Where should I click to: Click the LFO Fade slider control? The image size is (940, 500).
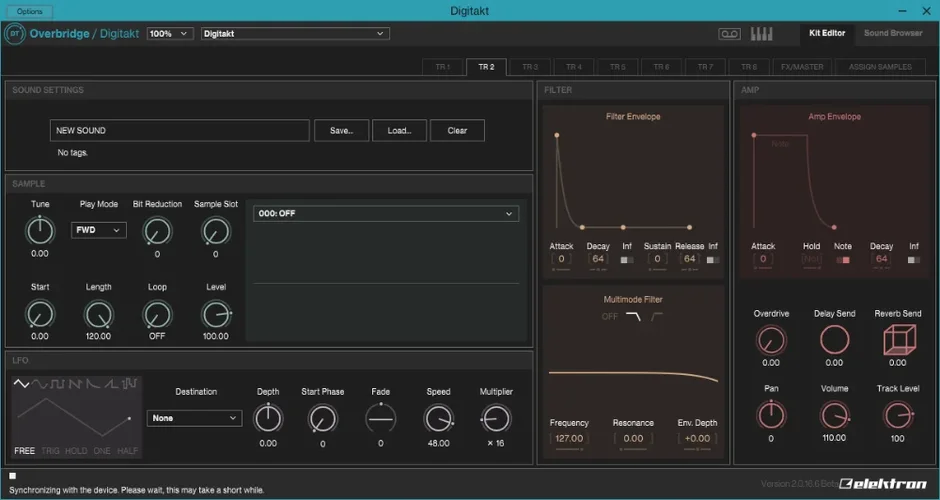381,418
